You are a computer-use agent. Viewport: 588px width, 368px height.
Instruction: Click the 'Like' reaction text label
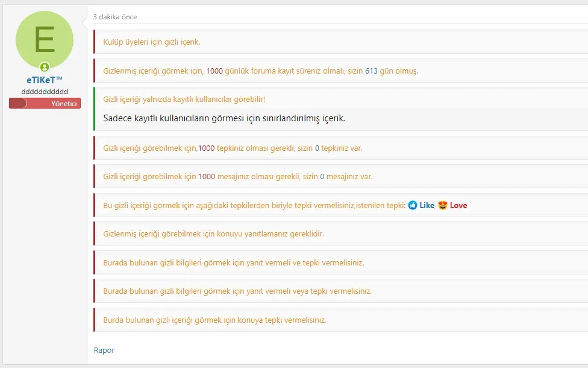427,205
